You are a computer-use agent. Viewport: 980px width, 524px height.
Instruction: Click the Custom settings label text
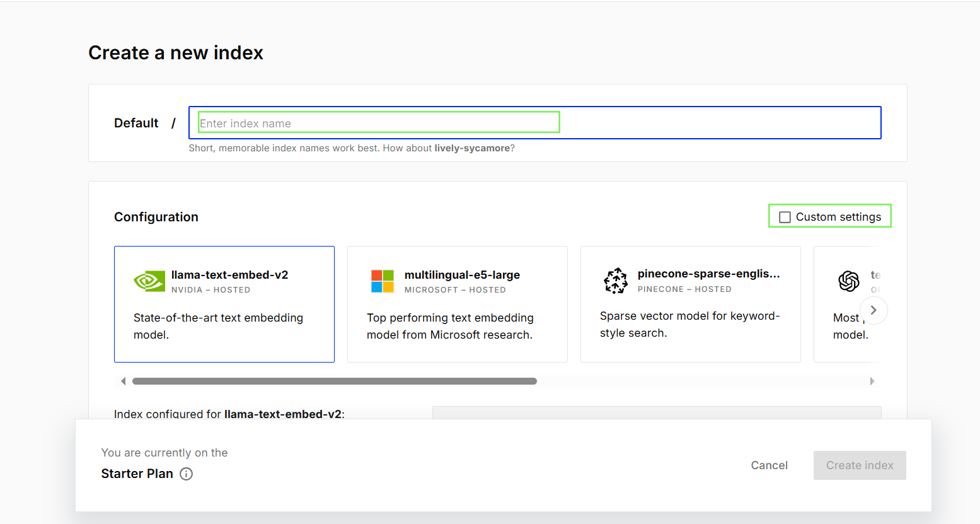point(838,217)
